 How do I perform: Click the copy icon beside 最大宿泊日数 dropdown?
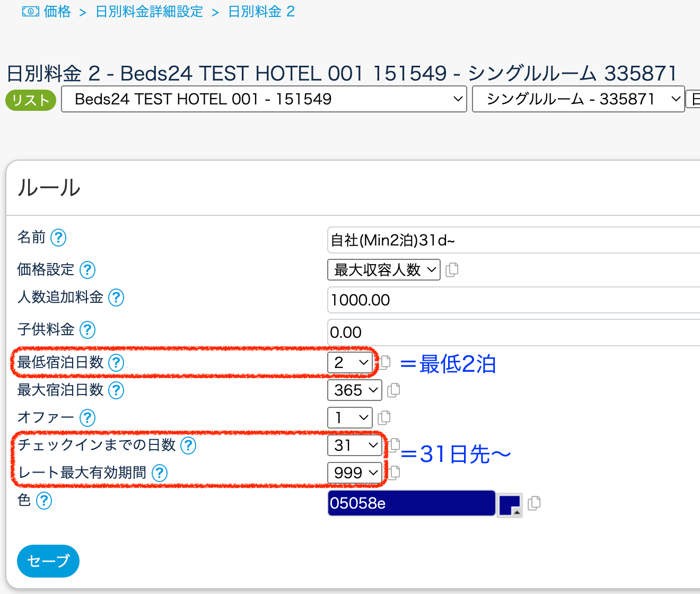(393, 390)
